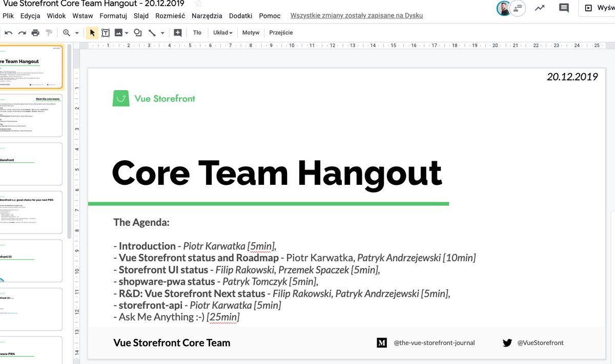This screenshot has height=364, width=615.
Task: Click the Motyw theme button
Action: (251, 33)
